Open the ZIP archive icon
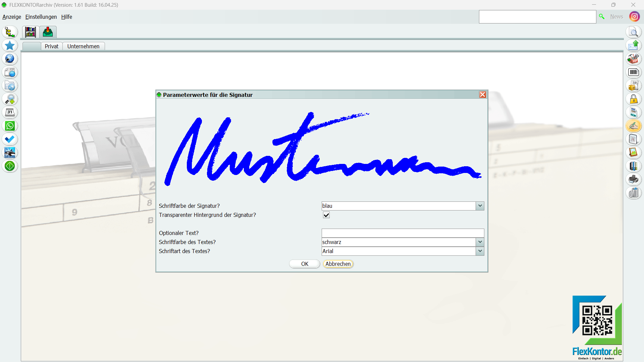Screen dimensions: 644x362 point(633,86)
